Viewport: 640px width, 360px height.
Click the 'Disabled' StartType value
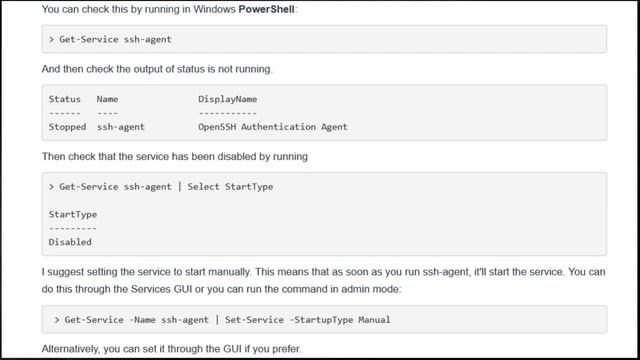[70, 242]
